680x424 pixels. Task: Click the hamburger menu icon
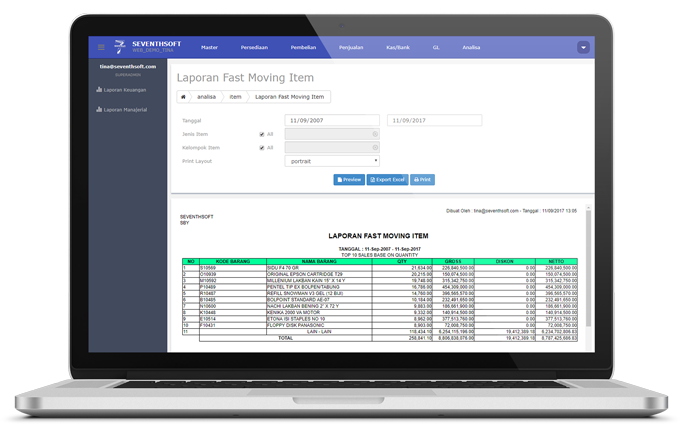click(101, 47)
